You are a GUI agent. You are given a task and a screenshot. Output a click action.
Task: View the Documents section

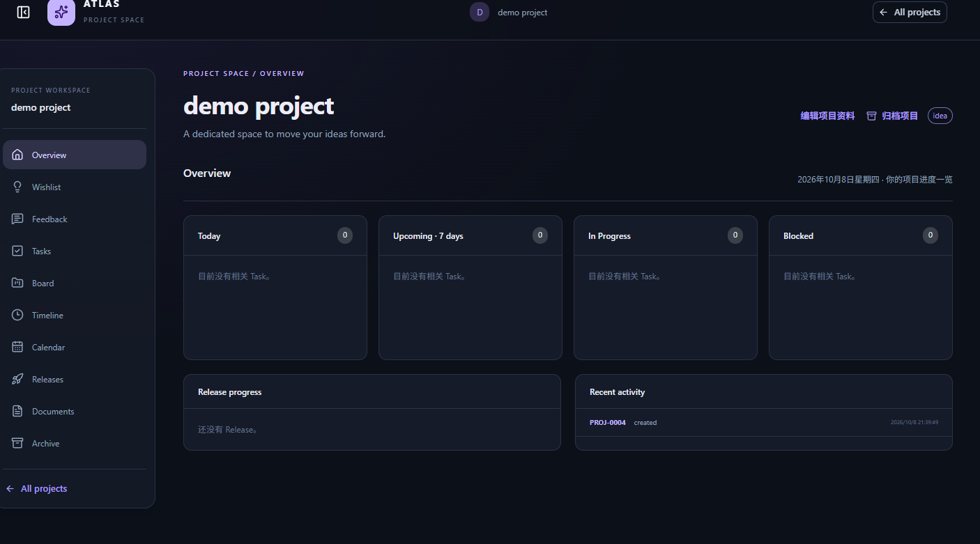point(75,411)
